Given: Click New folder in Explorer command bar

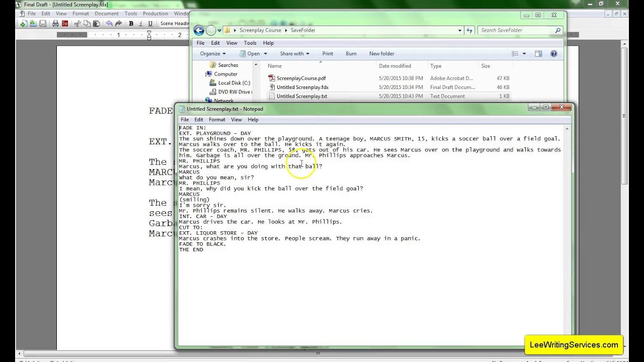Looking at the screenshot, I should pyautogui.click(x=382, y=54).
